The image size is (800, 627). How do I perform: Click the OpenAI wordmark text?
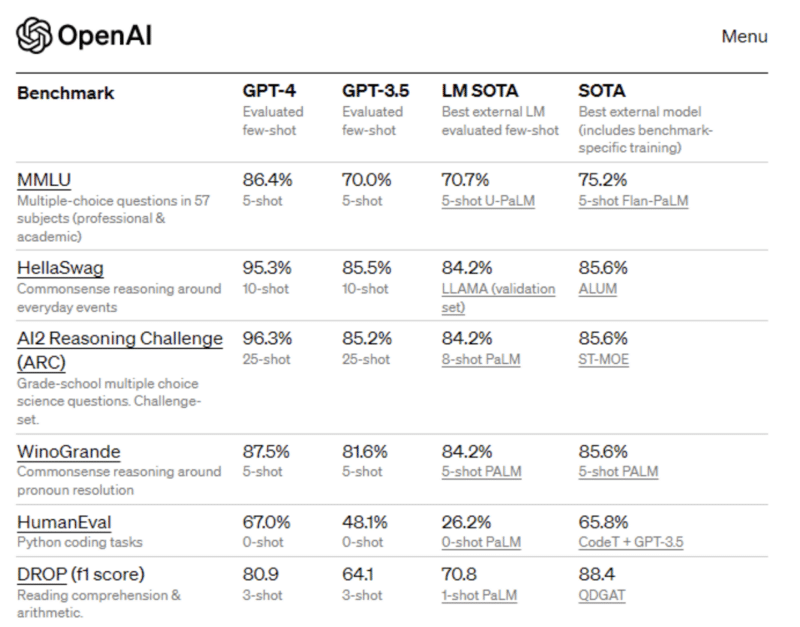105,37
